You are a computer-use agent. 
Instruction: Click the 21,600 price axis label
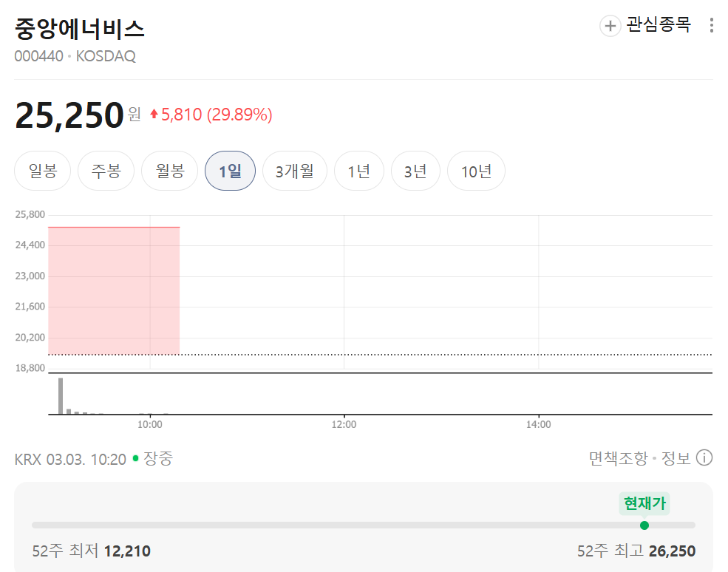(x=30, y=307)
